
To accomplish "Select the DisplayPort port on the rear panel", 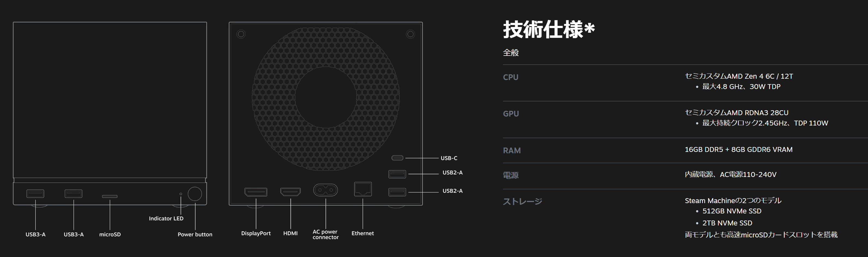I will pos(256,192).
